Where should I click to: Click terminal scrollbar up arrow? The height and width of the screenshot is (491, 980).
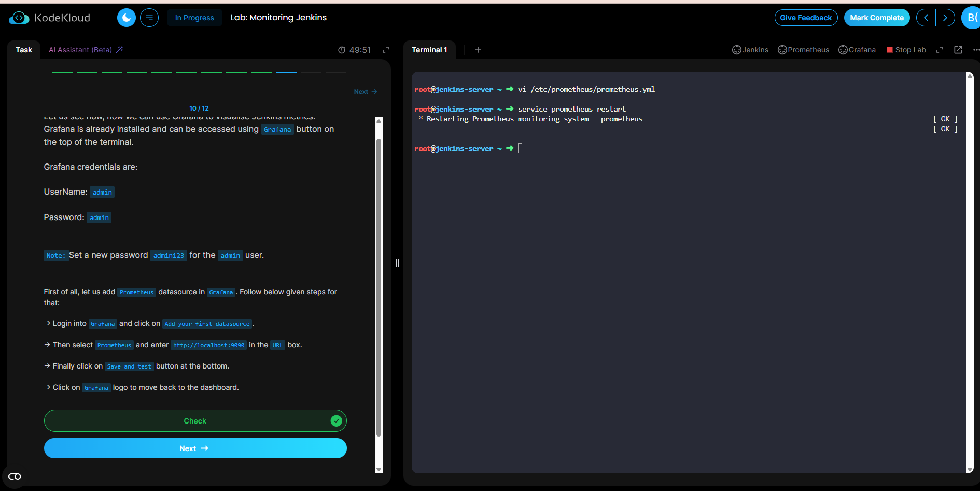click(x=970, y=76)
